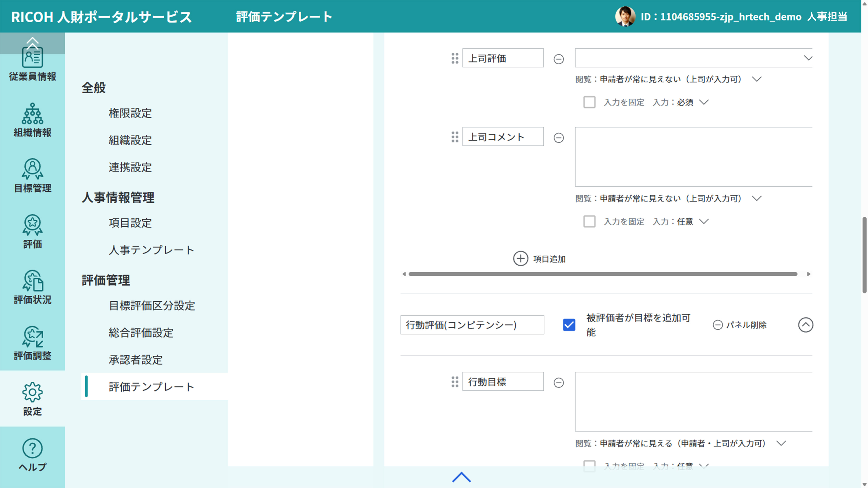Edit the 行動目標 item name field

pyautogui.click(x=502, y=382)
